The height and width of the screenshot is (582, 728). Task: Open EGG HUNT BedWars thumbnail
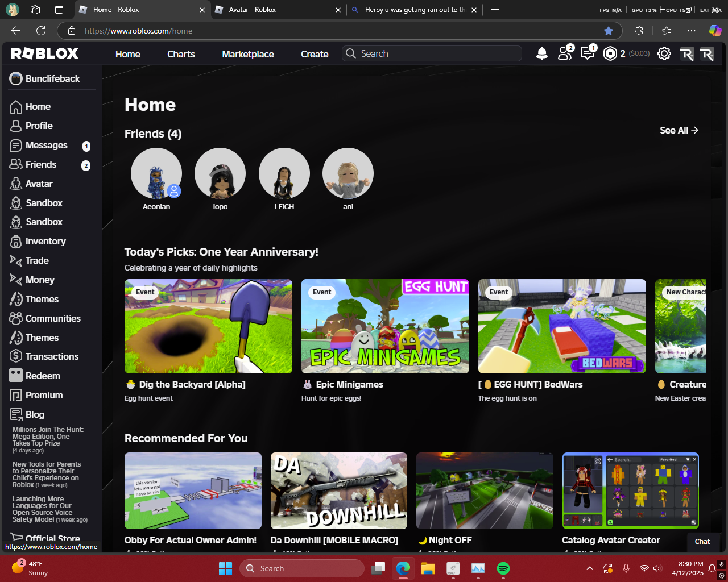[x=562, y=326]
